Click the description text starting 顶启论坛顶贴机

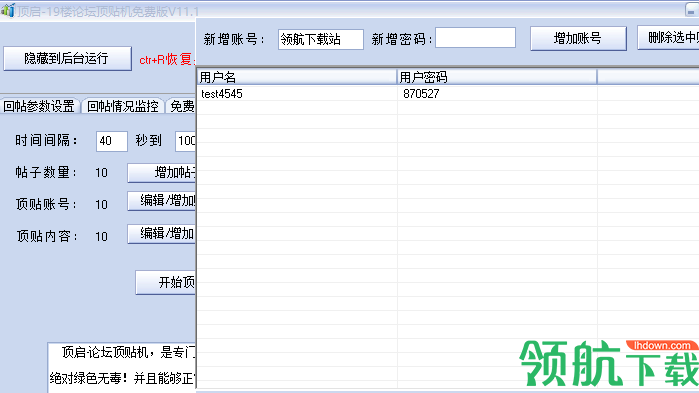128,353
